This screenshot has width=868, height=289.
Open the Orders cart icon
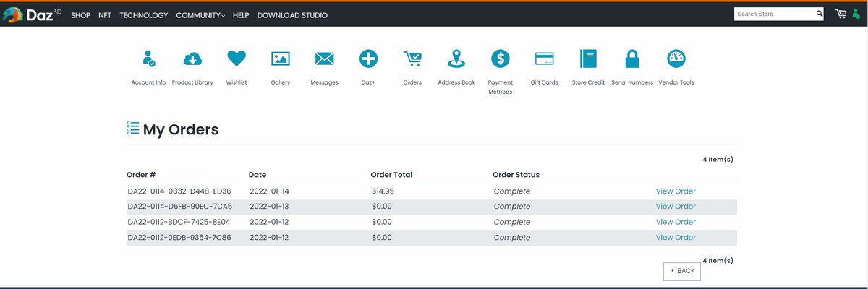tap(412, 59)
